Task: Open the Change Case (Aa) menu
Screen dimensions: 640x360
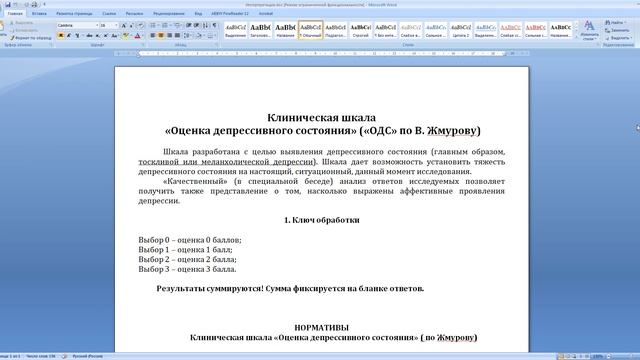Action: (115, 36)
